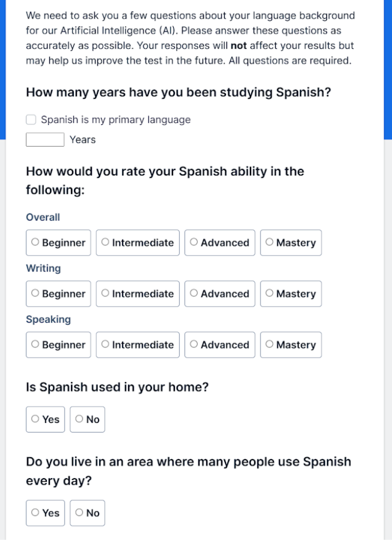Select Intermediate for Overall ability

tap(138, 242)
